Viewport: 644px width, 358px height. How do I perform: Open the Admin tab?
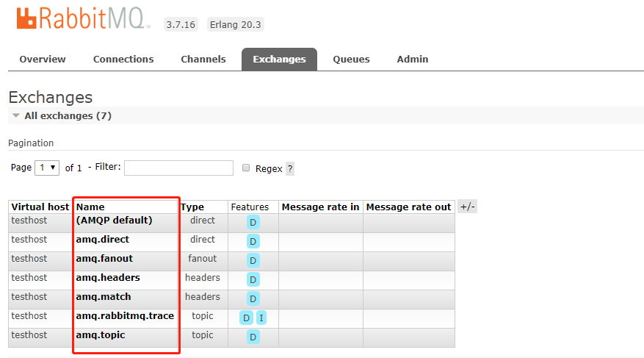point(413,60)
